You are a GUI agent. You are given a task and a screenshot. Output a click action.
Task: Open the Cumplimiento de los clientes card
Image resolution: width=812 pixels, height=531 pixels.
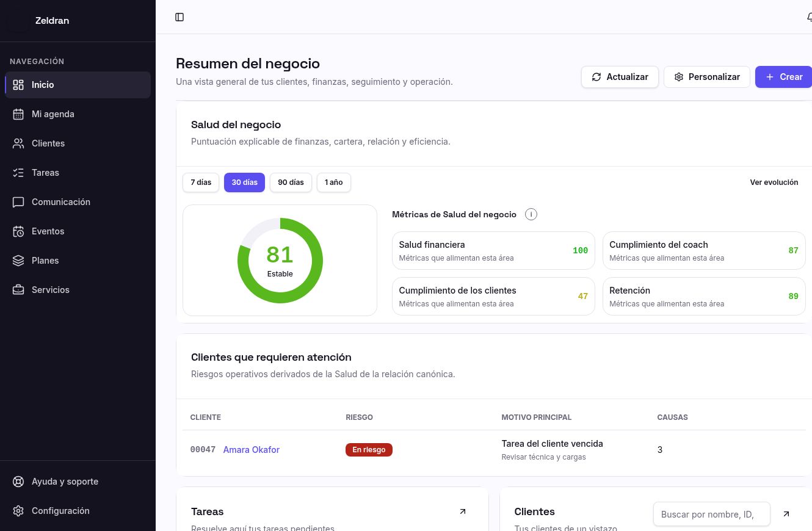[x=493, y=297]
